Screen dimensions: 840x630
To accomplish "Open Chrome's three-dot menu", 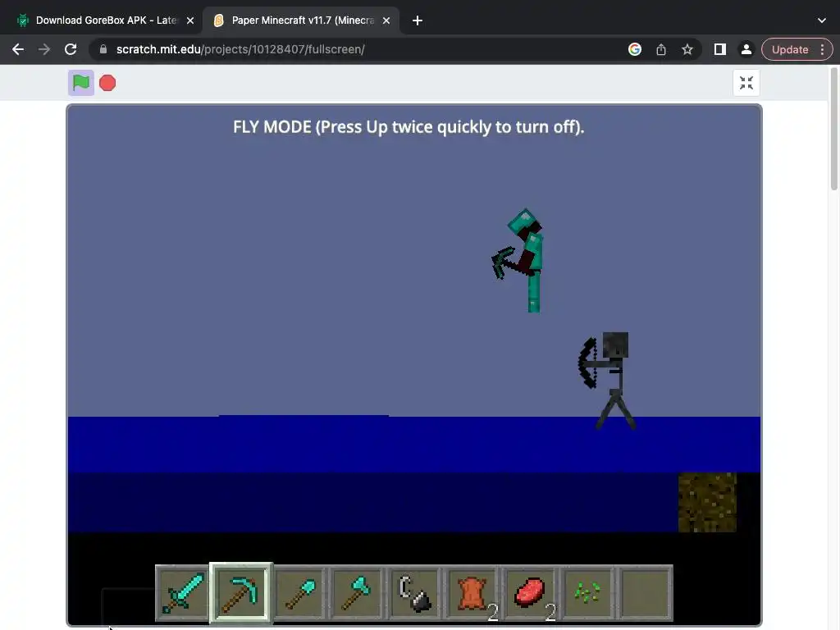I will 822,49.
